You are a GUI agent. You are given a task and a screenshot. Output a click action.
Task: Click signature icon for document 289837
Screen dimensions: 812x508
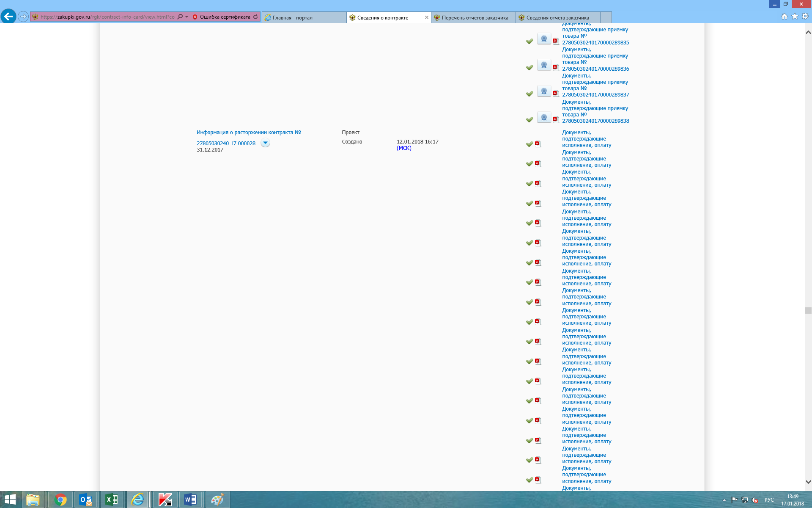544,91
